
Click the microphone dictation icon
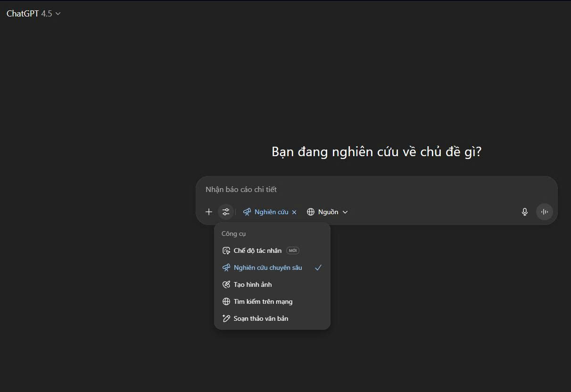[x=524, y=212]
